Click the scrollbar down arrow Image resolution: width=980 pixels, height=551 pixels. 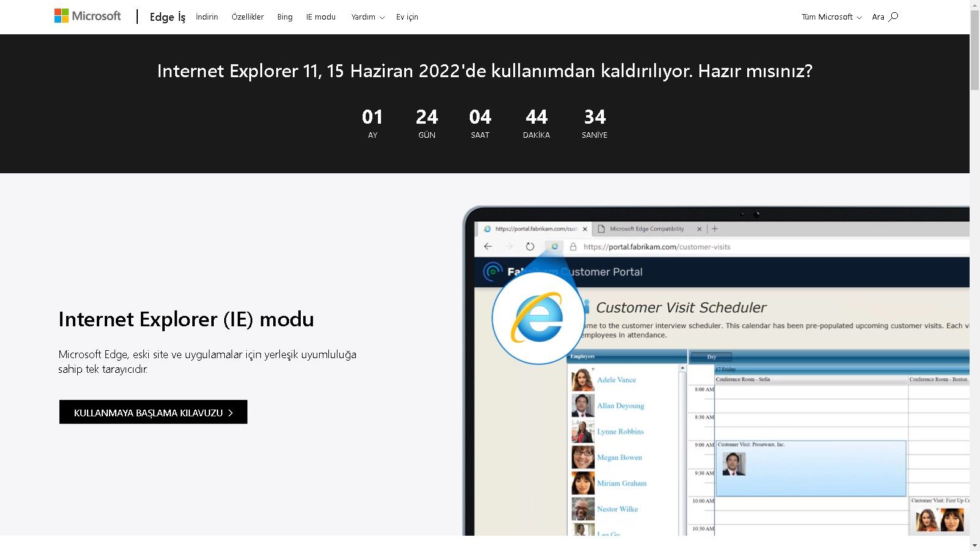tap(974, 545)
